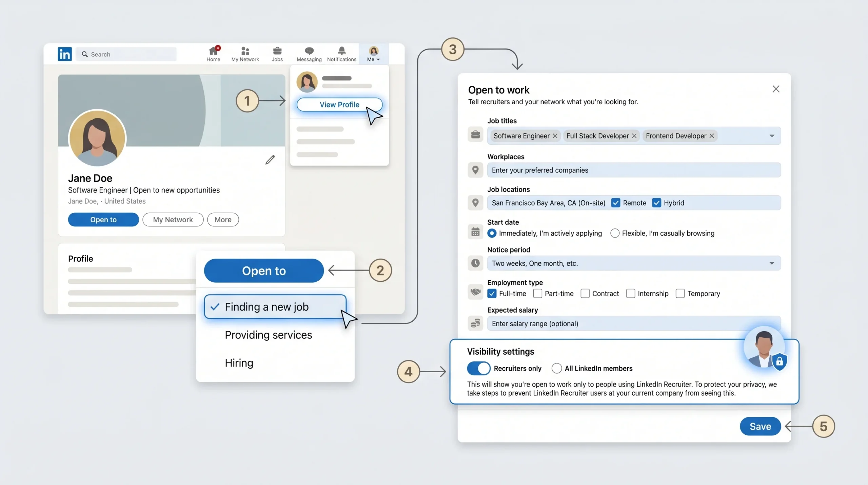Click the Search input field
Viewport: 868px width, 485px height.
(x=126, y=54)
